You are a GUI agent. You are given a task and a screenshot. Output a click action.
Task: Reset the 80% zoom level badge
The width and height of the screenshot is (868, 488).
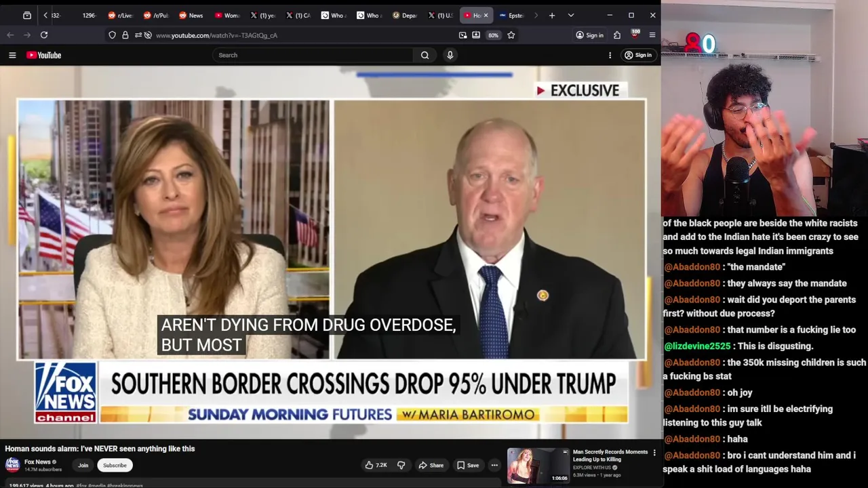click(493, 35)
